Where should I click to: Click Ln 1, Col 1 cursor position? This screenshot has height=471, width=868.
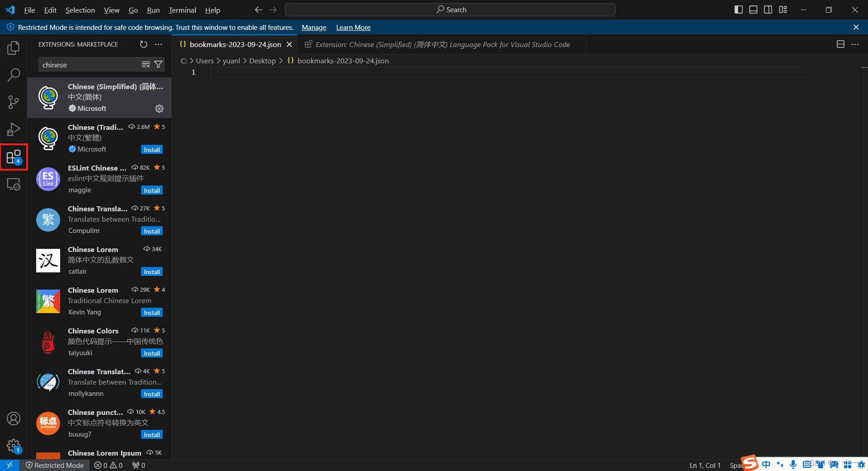pos(705,465)
